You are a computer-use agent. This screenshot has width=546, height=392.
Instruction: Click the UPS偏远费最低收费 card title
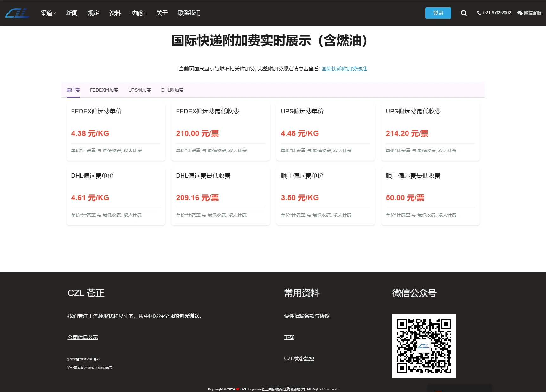pos(413,111)
